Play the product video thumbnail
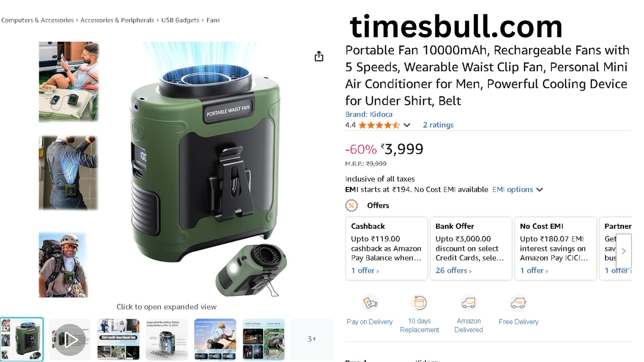The image size is (644, 362). [x=70, y=339]
